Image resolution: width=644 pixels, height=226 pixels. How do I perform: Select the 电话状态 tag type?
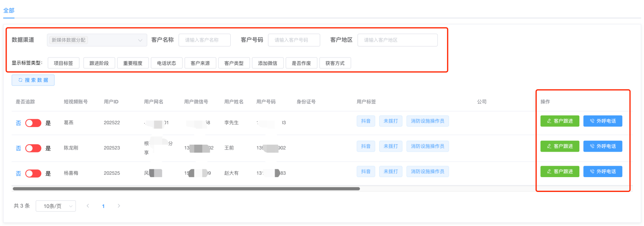click(x=166, y=63)
